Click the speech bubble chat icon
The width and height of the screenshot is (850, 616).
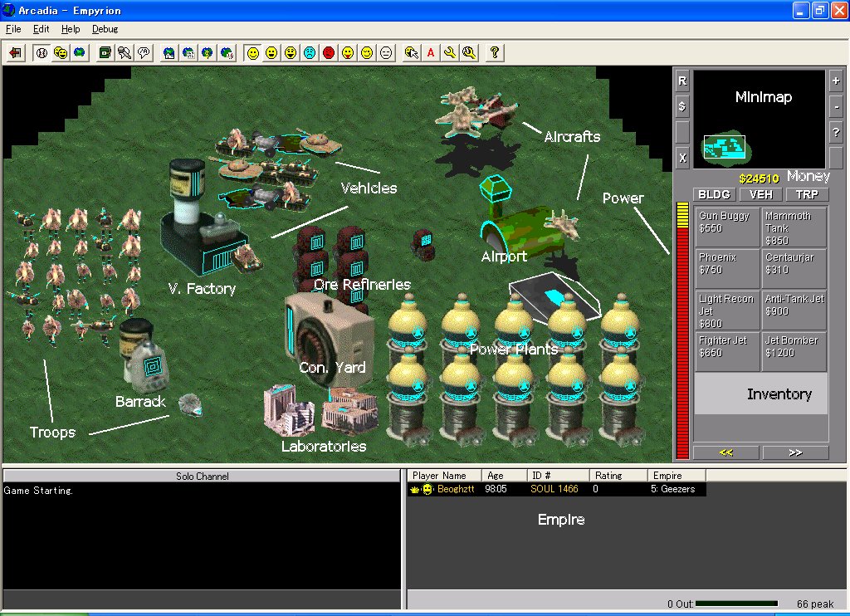pyautogui.click(x=144, y=52)
